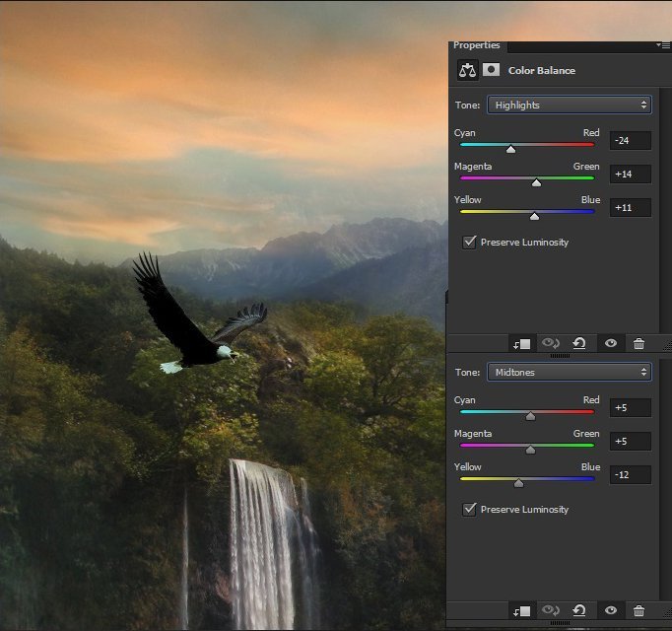Open the Tone dropdown showing Midtones

coord(569,372)
